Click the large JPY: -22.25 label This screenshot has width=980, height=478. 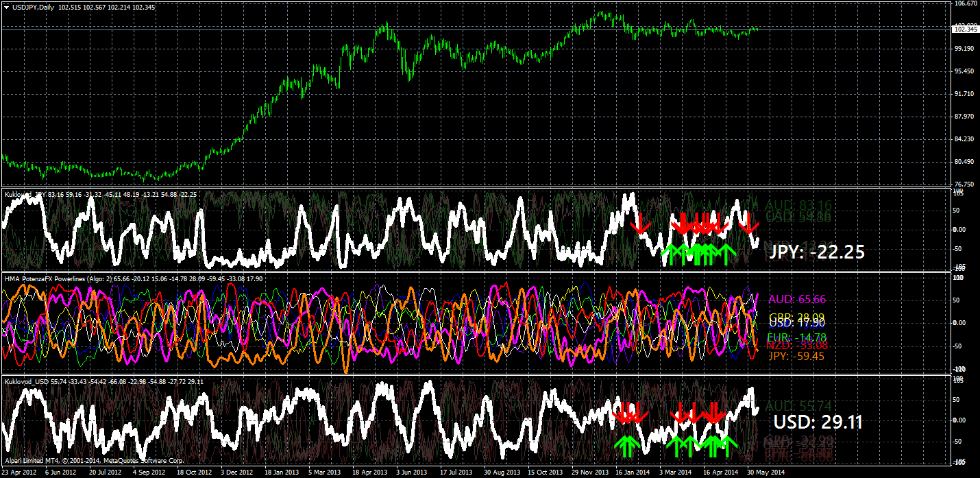(x=817, y=252)
